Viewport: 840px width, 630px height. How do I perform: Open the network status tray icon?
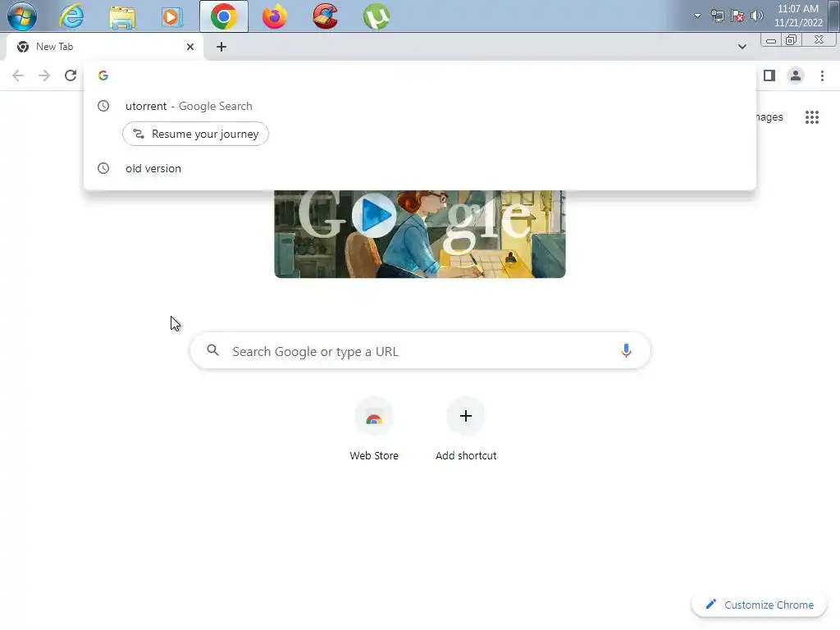tap(717, 16)
